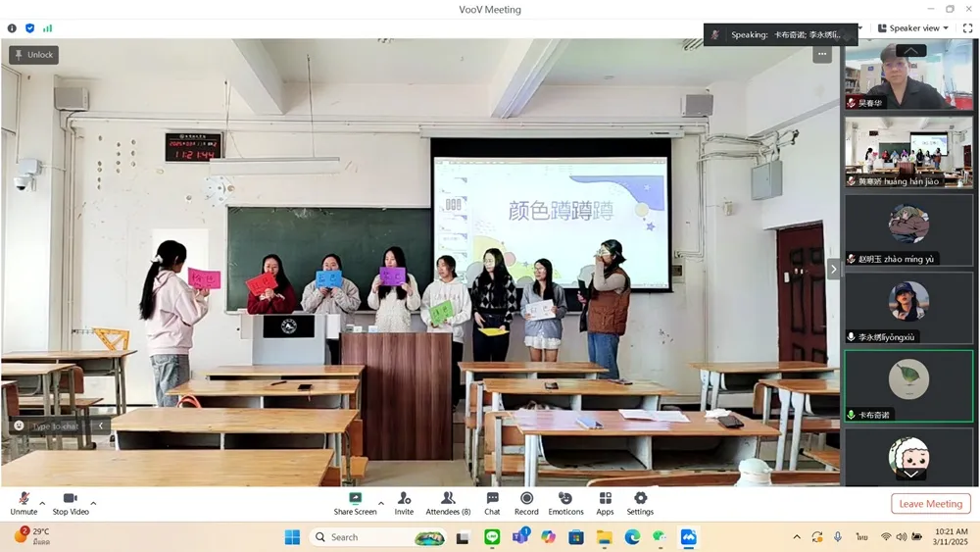Open audio options arrow beside Unmute
The width and height of the screenshot is (980, 552).
click(42, 503)
